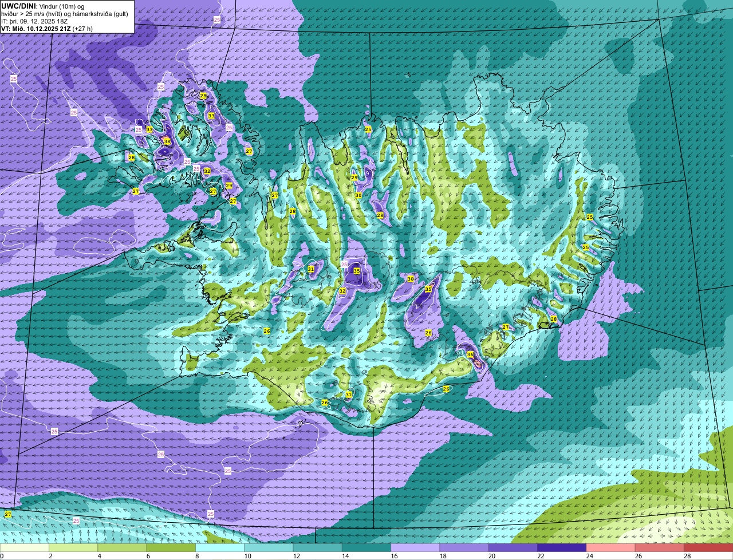Click the color scale tick label 6
Viewport: 733px width, 560px height.
pyautogui.click(x=148, y=556)
